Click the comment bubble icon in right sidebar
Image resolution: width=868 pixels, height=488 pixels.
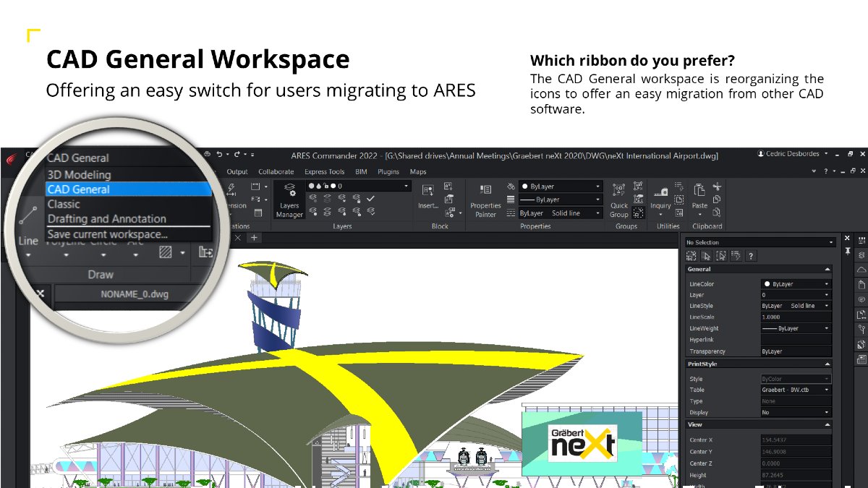(861, 299)
